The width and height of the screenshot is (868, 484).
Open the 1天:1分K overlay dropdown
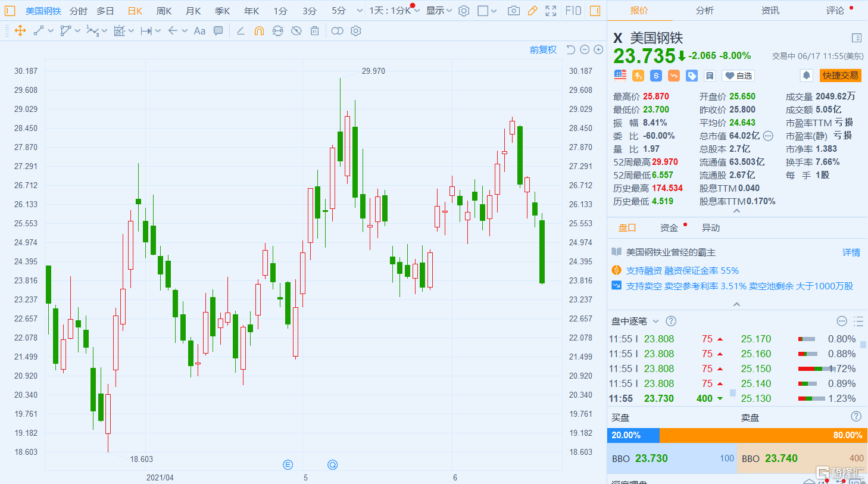coord(394,11)
